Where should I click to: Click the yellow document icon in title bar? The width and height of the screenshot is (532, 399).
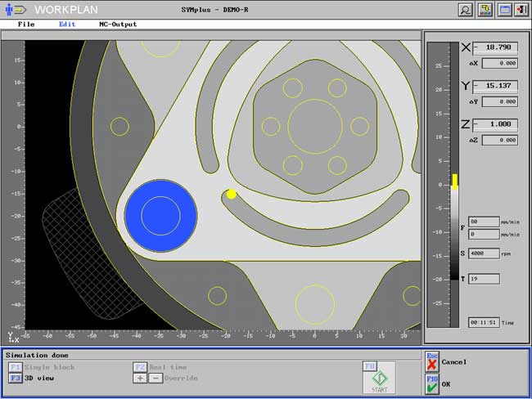(485, 9)
